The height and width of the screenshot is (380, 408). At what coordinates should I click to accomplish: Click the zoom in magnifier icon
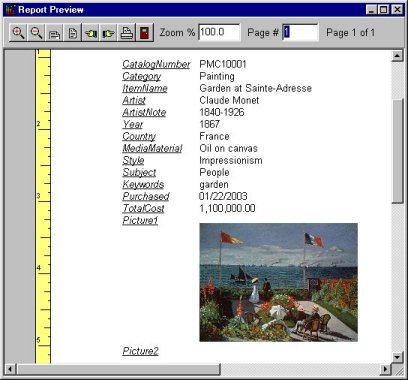click(x=18, y=33)
